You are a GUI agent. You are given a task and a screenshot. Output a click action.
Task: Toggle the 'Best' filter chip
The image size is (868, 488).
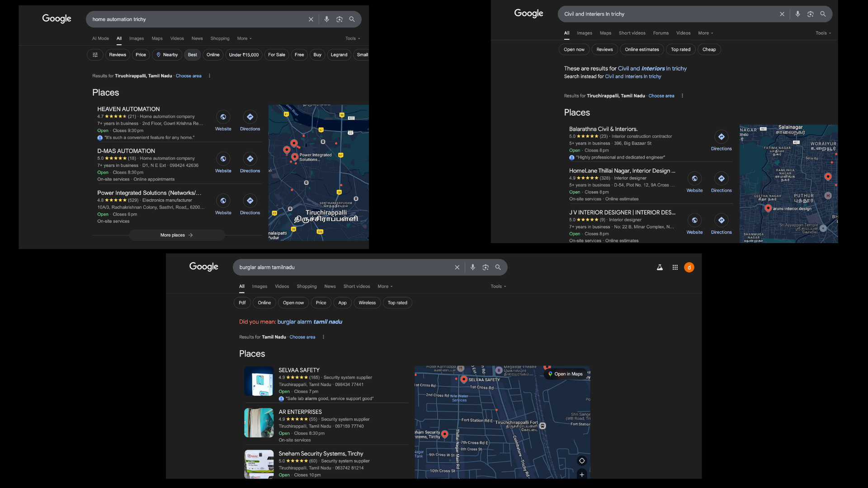pyautogui.click(x=192, y=55)
